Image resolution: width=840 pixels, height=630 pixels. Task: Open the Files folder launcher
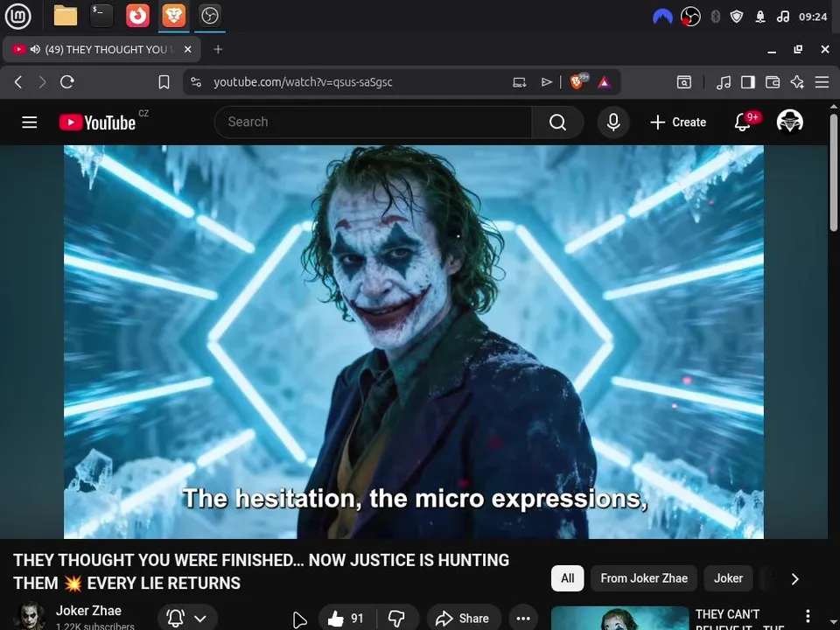pyautogui.click(x=66, y=16)
